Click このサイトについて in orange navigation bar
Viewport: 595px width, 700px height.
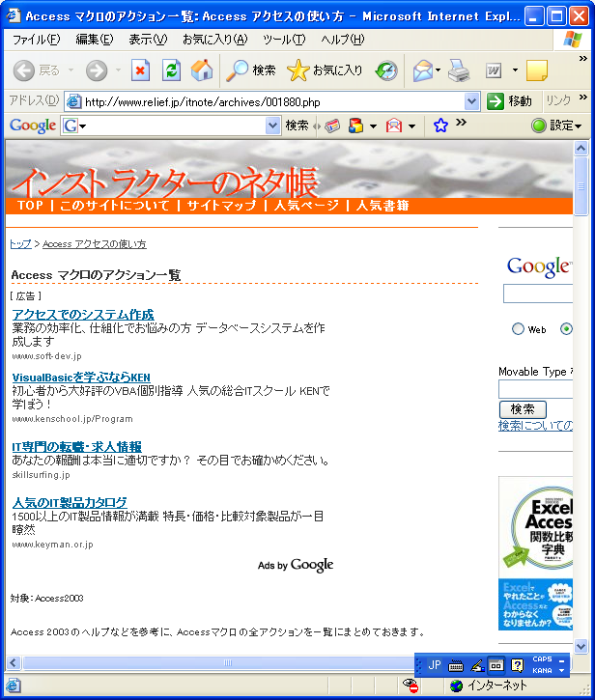point(115,206)
